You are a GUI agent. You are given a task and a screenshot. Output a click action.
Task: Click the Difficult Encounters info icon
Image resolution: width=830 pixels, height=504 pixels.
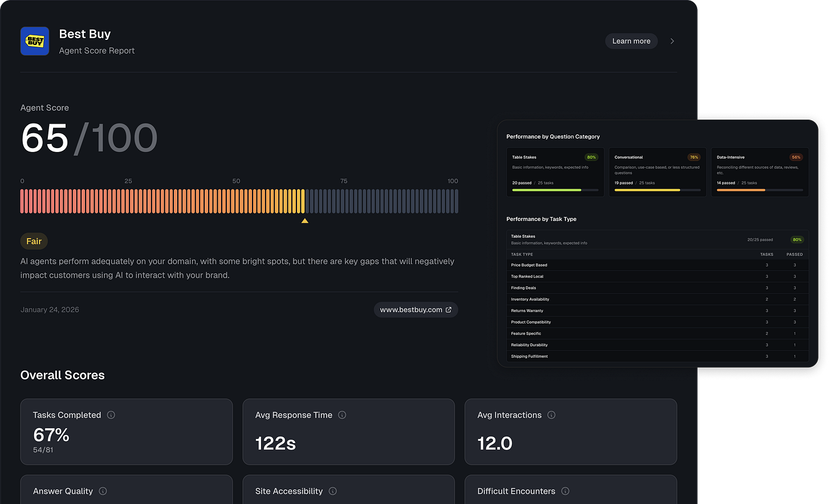(x=565, y=491)
